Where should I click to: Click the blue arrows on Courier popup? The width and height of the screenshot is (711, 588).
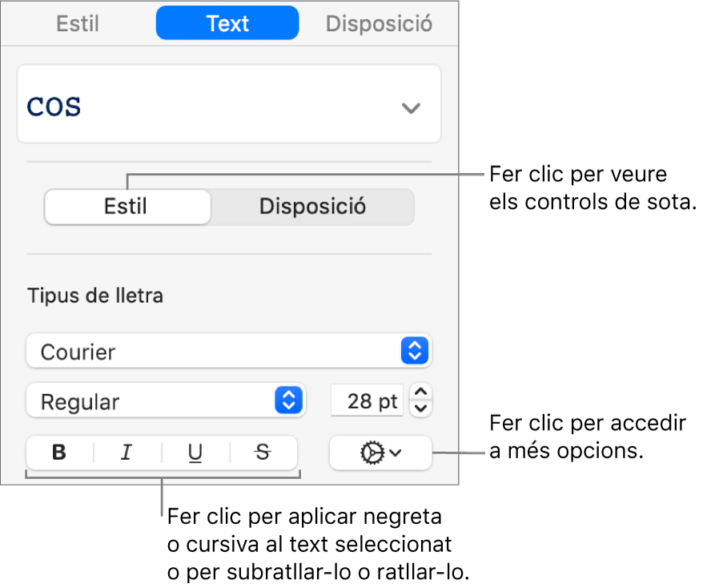tap(415, 351)
